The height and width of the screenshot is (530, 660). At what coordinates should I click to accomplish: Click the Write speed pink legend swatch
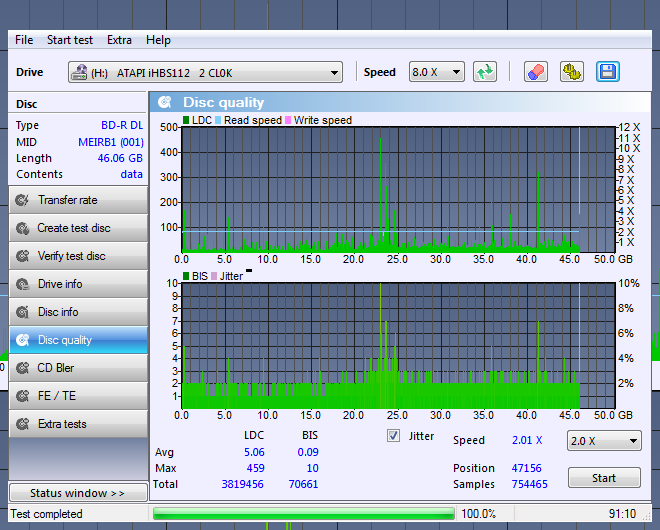288,120
